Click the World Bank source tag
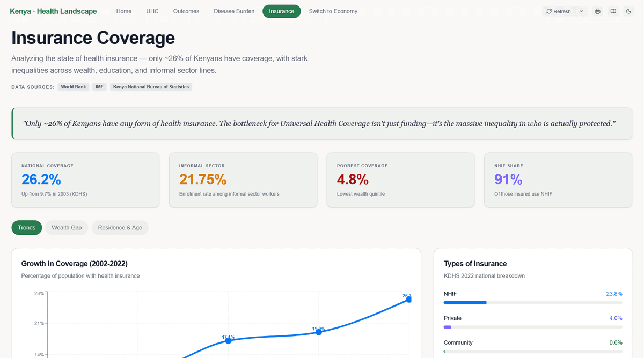Viewport: 644px width, 358px height. [74, 87]
